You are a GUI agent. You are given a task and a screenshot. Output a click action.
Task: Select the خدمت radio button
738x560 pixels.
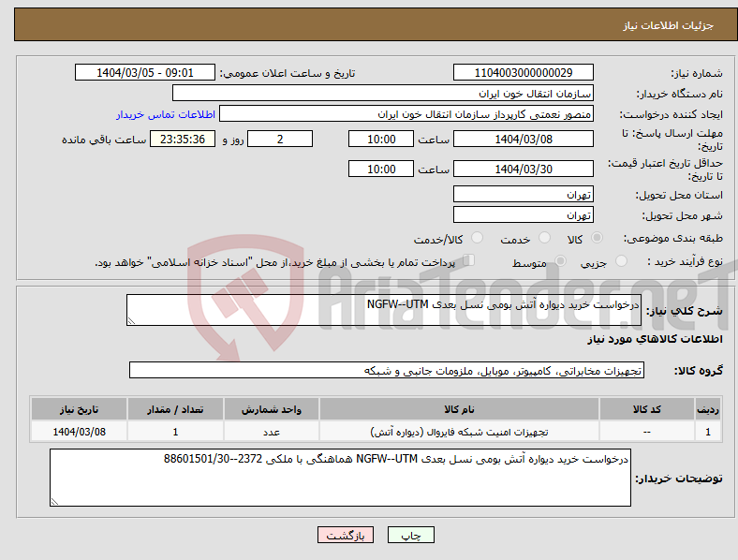click(544, 238)
